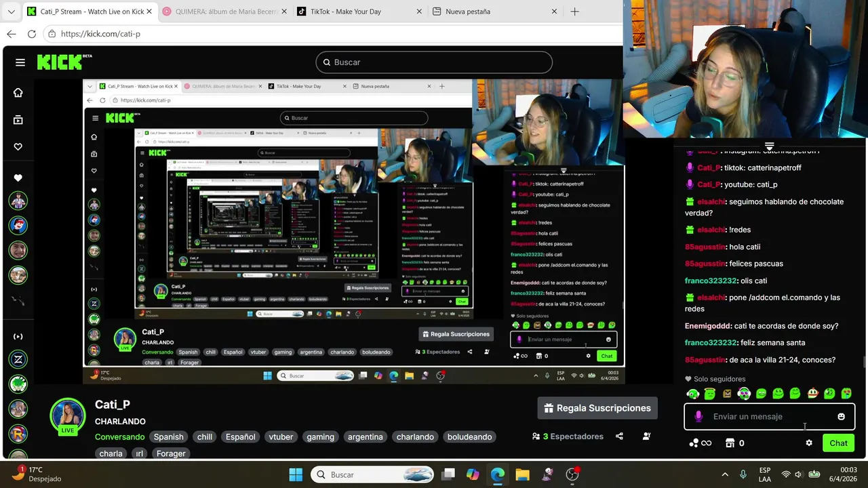The width and height of the screenshot is (868, 488).
Task: Open the chat shop icon showing 0
Action: click(x=735, y=443)
